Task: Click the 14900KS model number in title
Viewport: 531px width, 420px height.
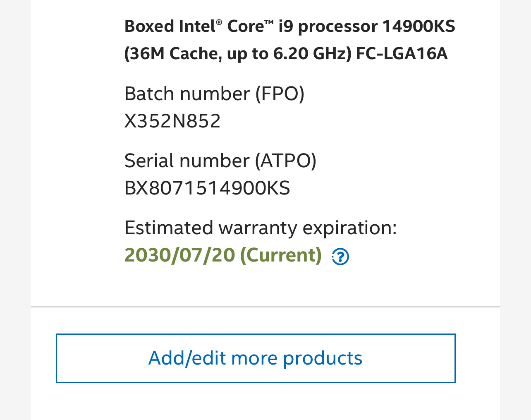Action: [x=419, y=26]
